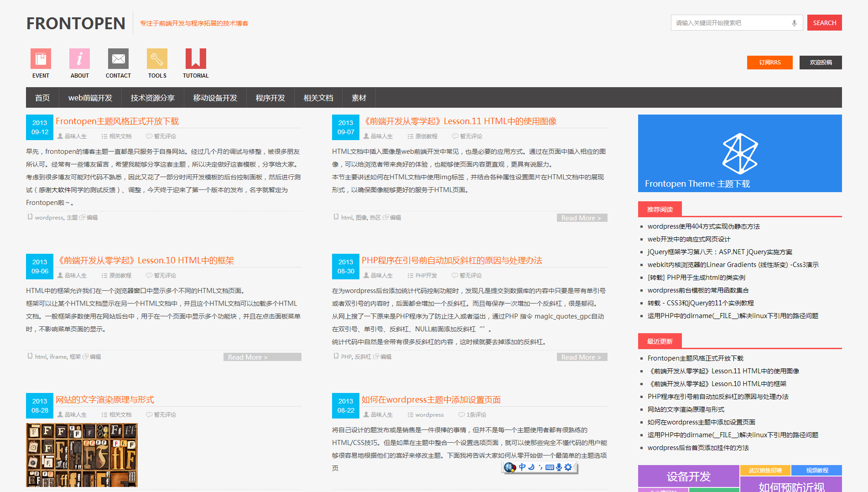Open the input method soft keyboard icon

point(550,467)
